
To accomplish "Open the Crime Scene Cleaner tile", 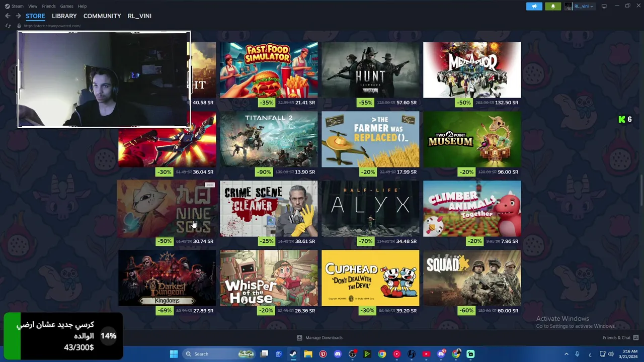I will (269, 209).
